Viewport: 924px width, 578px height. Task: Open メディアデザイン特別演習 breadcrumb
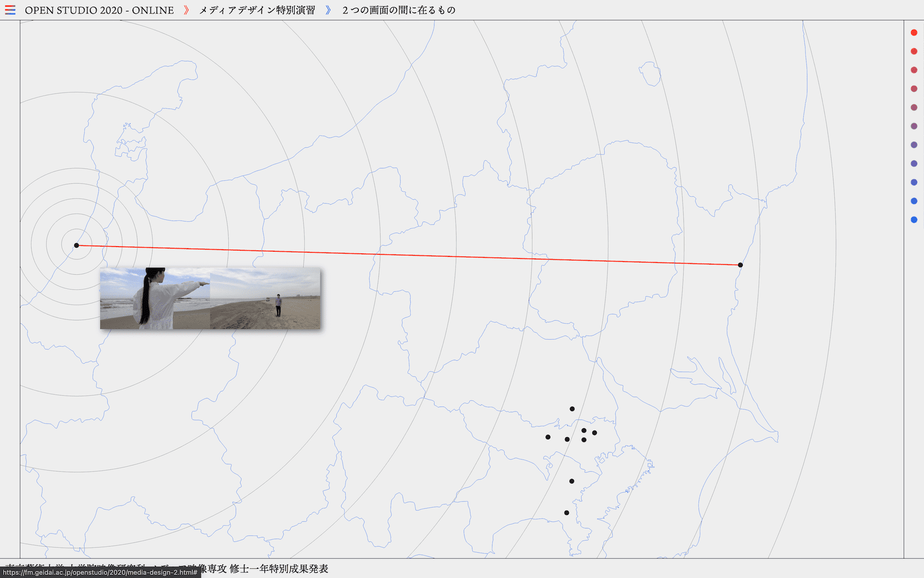[257, 10]
